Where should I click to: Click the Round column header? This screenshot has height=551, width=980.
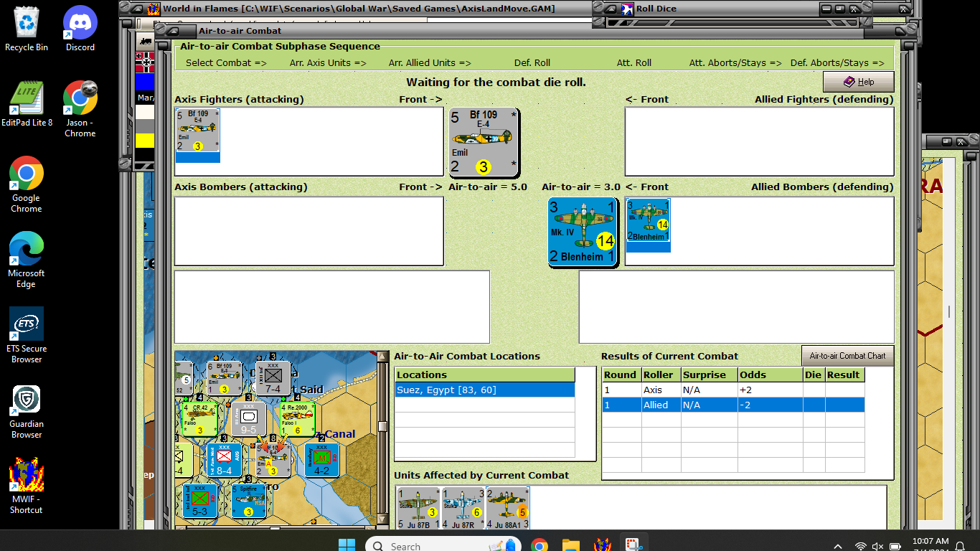pyautogui.click(x=621, y=375)
